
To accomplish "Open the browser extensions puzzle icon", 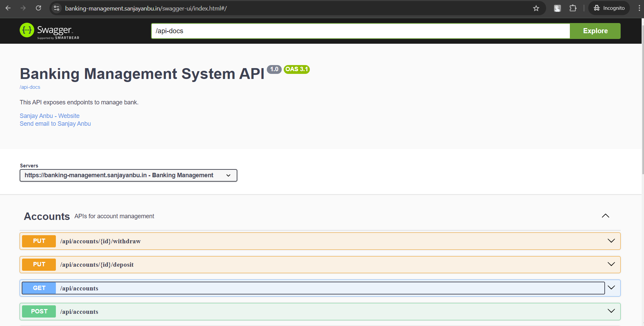I will (573, 8).
